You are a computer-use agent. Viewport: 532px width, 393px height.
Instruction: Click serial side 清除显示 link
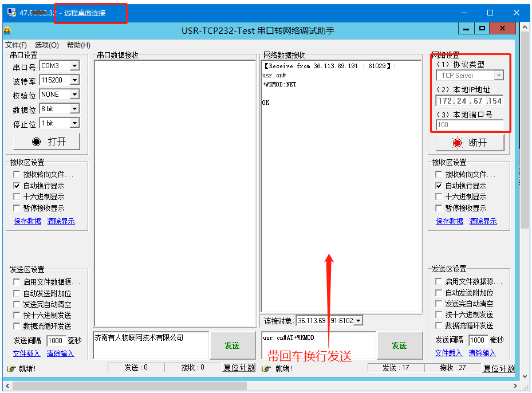coord(61,221)
